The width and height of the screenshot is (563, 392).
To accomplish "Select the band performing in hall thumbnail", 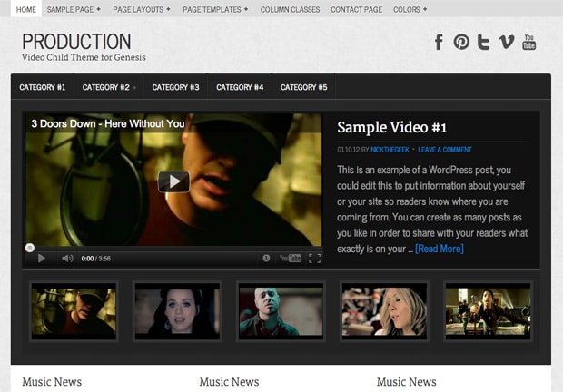I will [488, 311].
